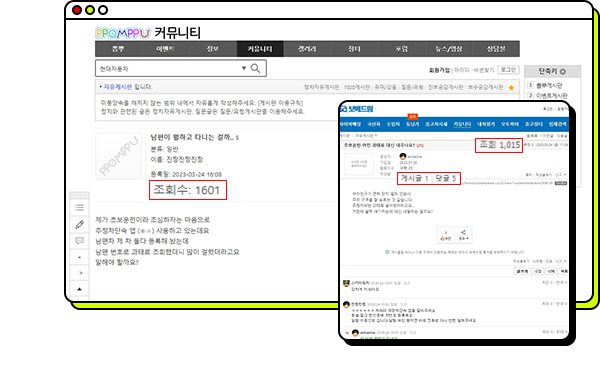Open 국산차 in Bobaedream blue menu
Image resolution: width=600 pixels, height=390 pixels.
pos(374,124)
